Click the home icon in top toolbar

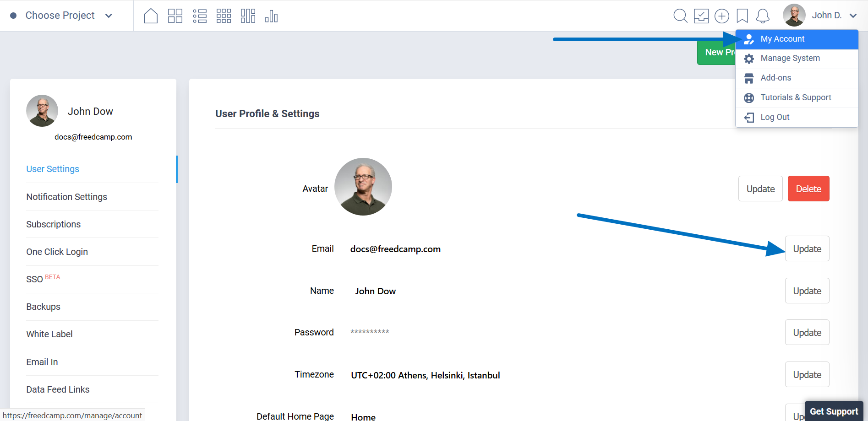[151, 16]
